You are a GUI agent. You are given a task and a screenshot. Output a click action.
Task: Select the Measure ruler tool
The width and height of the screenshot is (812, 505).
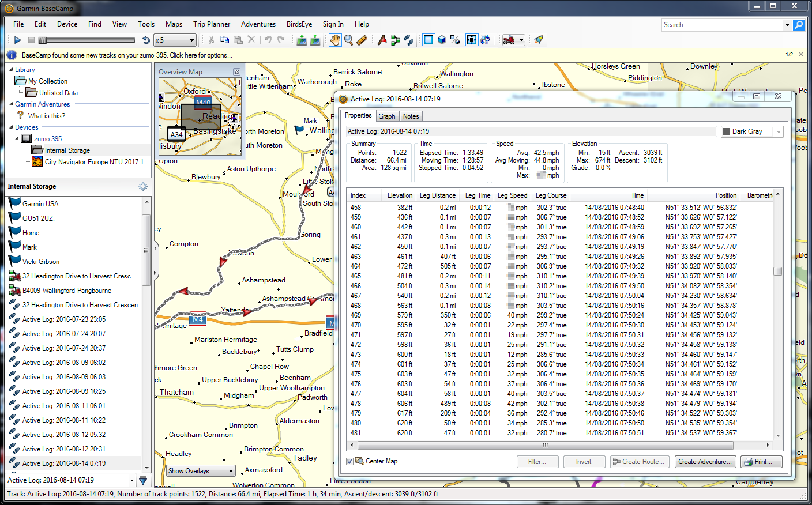pos(362,40)
